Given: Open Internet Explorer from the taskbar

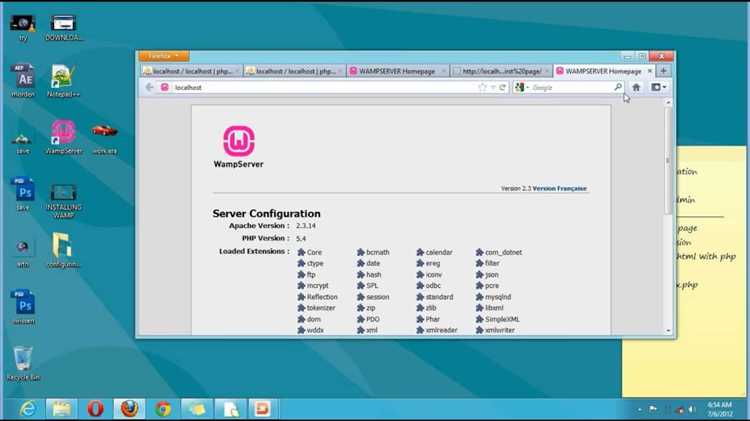Looking at the screenshot, I should coord(27,409).
